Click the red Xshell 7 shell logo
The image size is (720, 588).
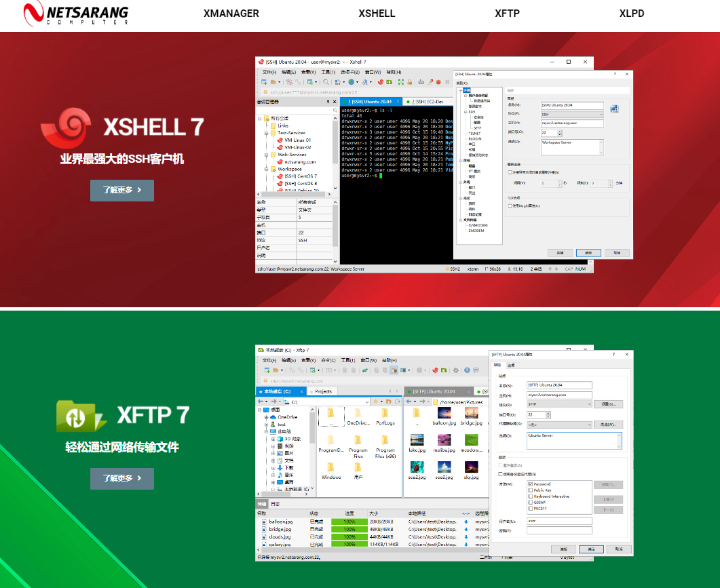tap(67, 128)
